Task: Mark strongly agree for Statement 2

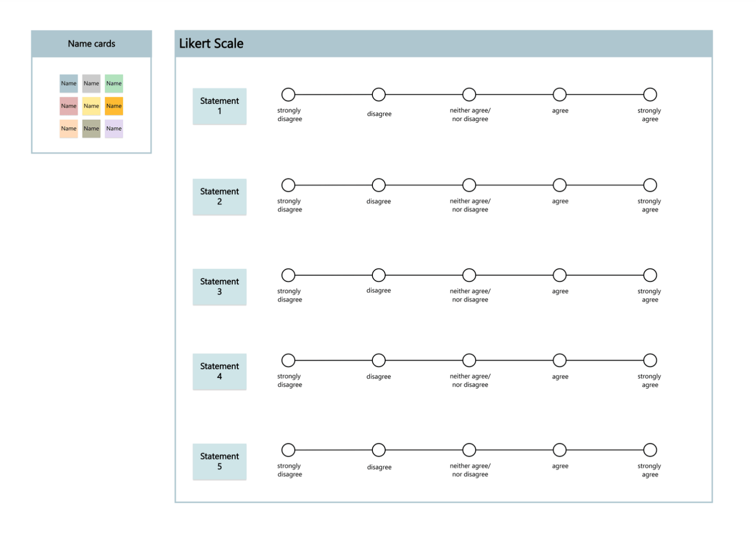Action: point(650,185)
